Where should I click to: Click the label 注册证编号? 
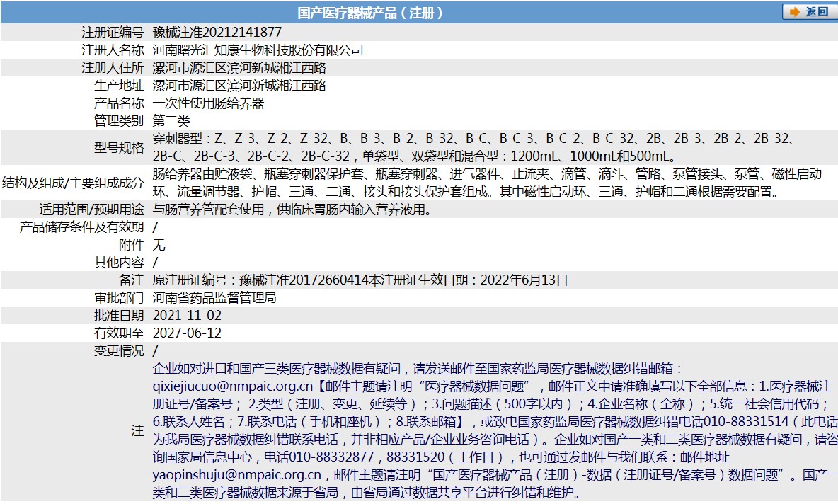113,33
